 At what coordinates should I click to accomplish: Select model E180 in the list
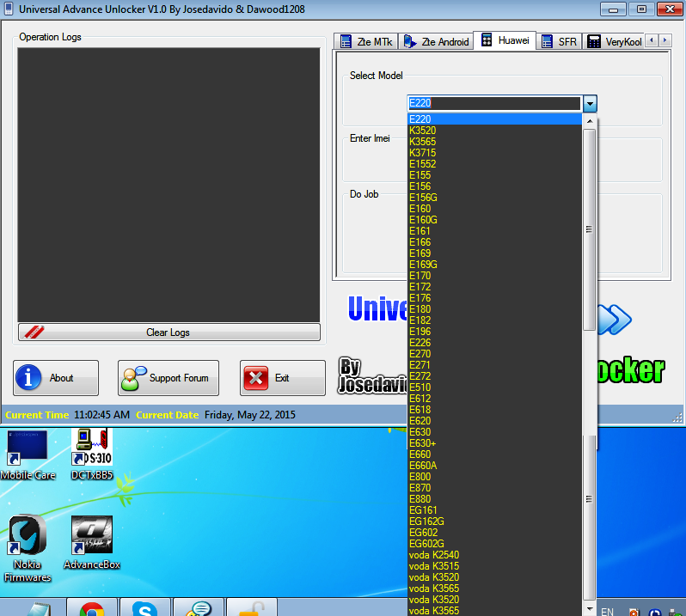(494, 309)
